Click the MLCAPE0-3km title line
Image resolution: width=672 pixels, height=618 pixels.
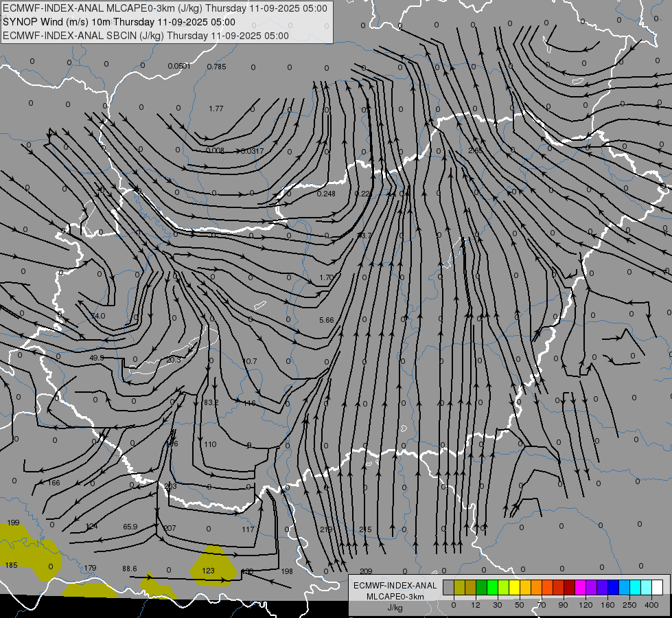tap(165, 8)
